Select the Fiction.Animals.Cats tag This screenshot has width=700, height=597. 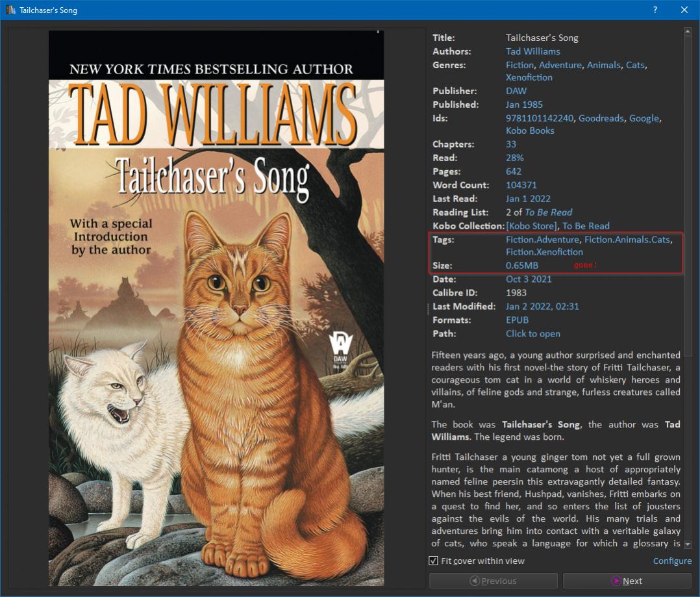(627, 240)
